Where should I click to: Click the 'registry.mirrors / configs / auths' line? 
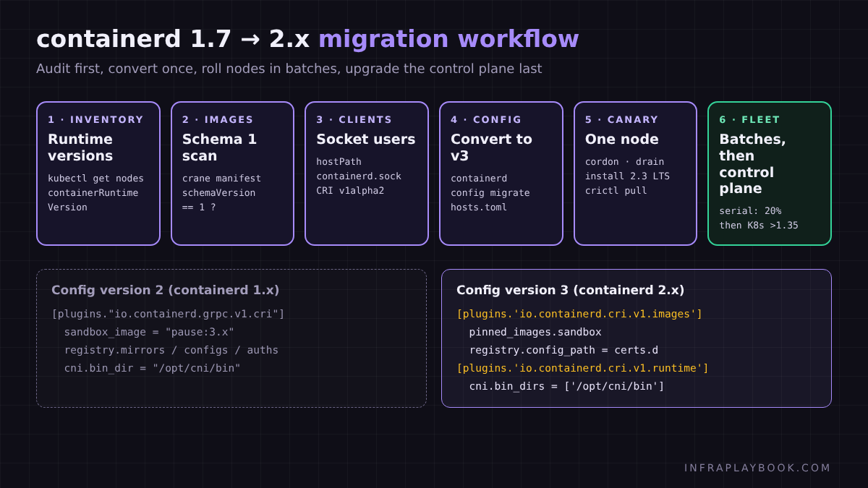pyautogui.click(x=171, y=350)
